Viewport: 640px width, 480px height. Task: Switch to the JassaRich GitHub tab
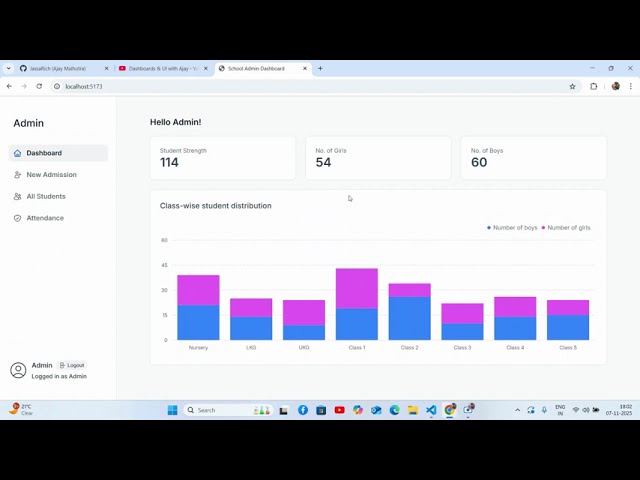[x=63, y=69]
